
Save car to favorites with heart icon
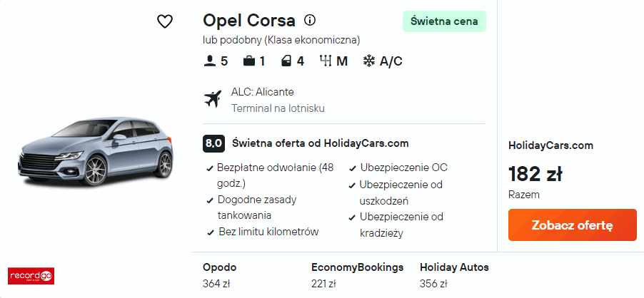[x=165, y=21]
